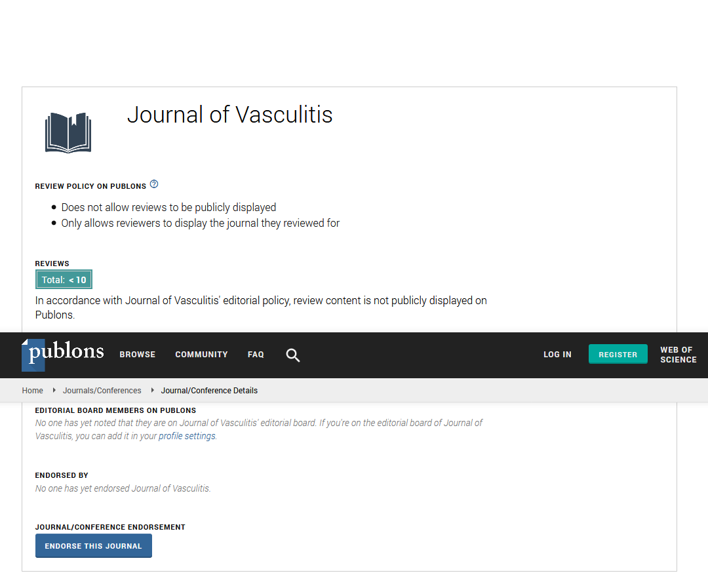Click the arrow after Home breadcrumb

point(54,390)
